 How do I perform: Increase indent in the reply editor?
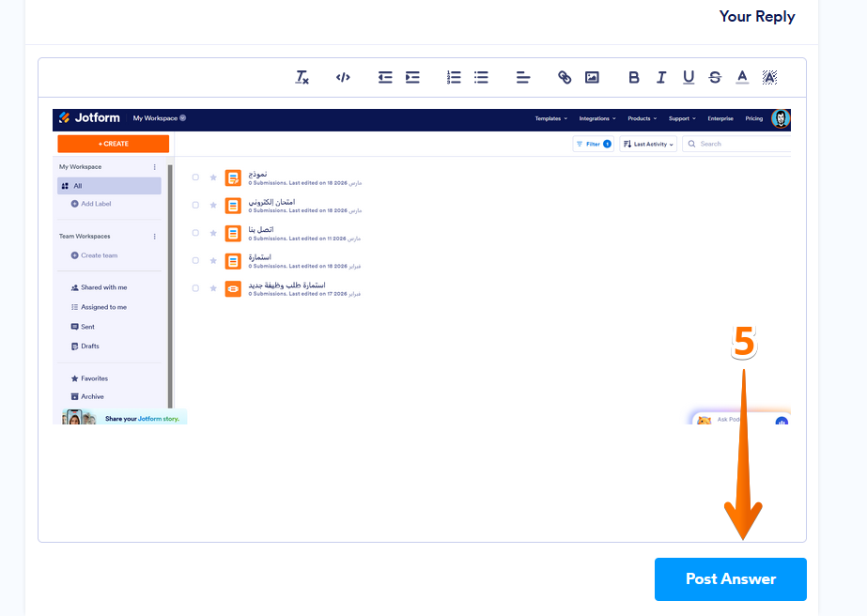pos(412,77)
